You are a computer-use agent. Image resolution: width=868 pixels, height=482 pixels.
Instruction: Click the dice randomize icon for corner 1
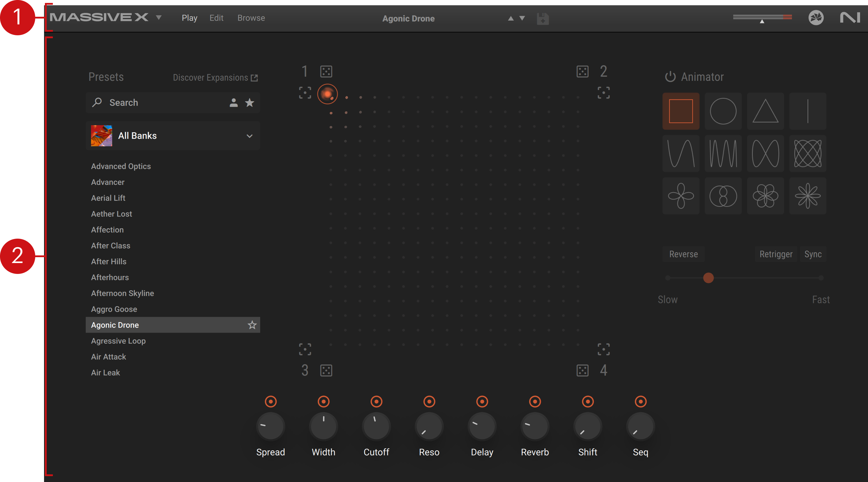(326, 71)
